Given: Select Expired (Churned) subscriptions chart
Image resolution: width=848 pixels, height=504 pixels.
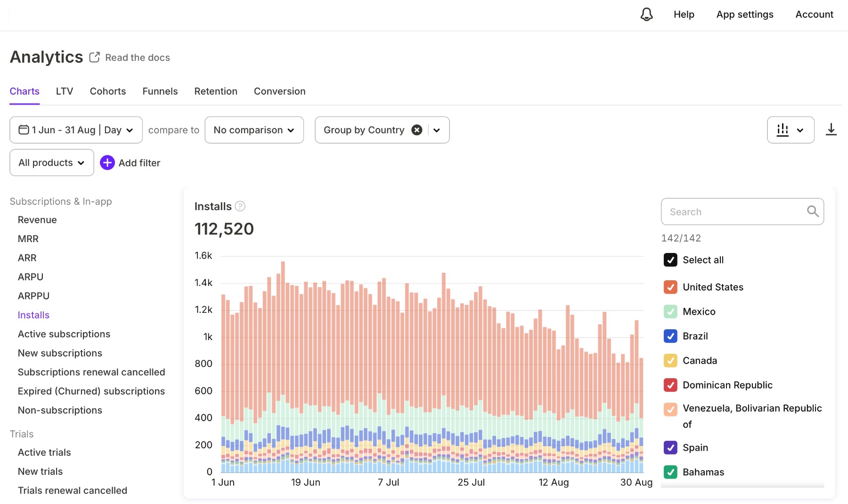Looking at the screenshot, I should [x=91, y=391].
